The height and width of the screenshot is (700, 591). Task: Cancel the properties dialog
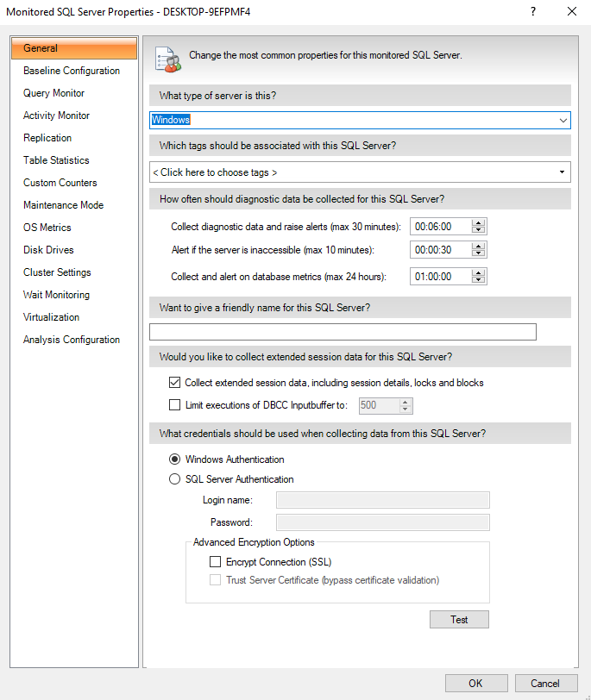[x=545, y=683]
